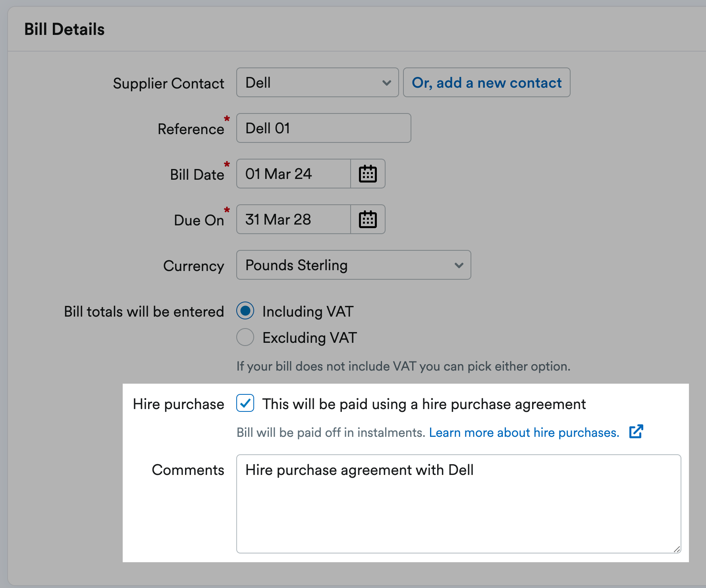Click the Due On field showing 31 Mar 28
The image size is (706, 588).
tap(293, 219)
